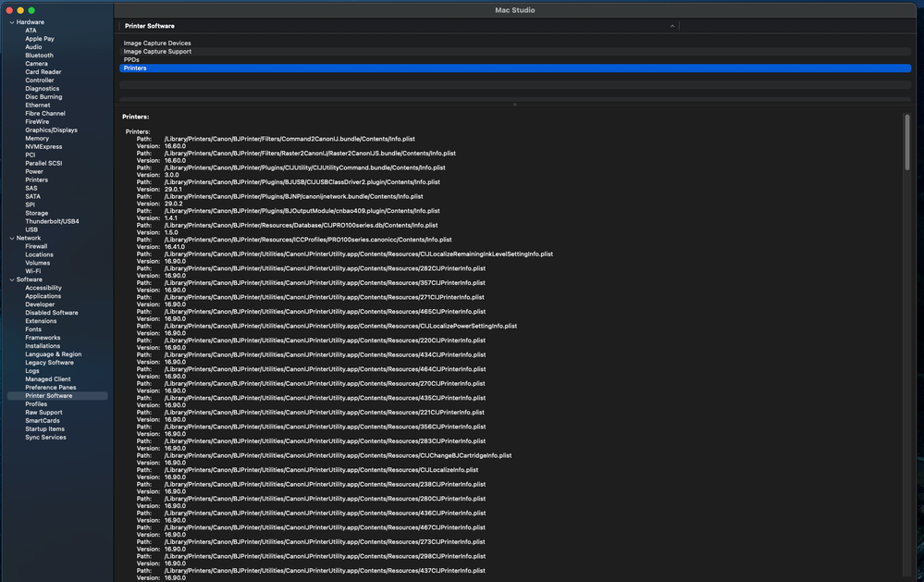Screen dimensions: 924x582
Task: Open Wi-Fi under Network
Action: [x=33, y=271]
